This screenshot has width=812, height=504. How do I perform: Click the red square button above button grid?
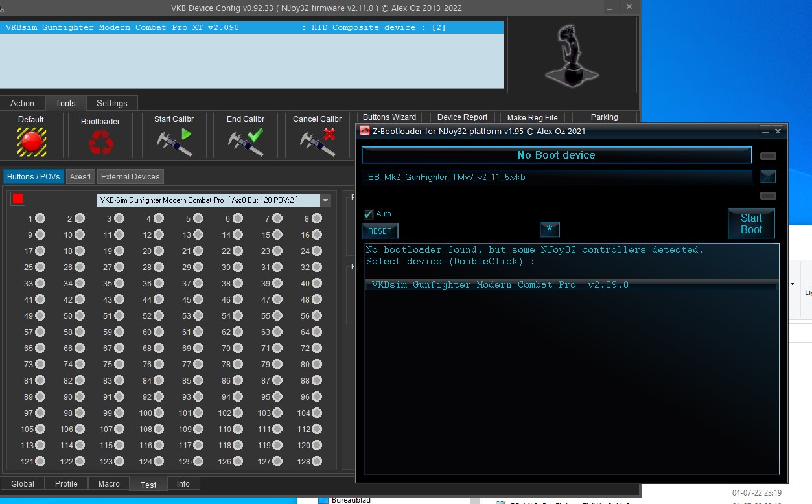[17, 199]
